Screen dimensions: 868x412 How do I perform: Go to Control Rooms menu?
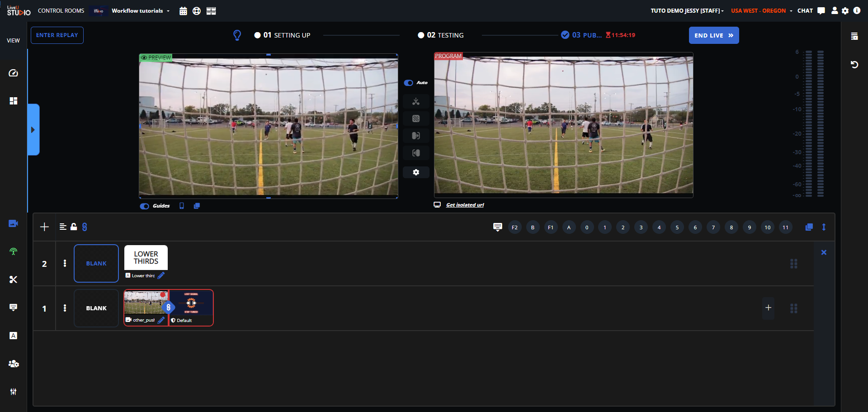[61, 11]
